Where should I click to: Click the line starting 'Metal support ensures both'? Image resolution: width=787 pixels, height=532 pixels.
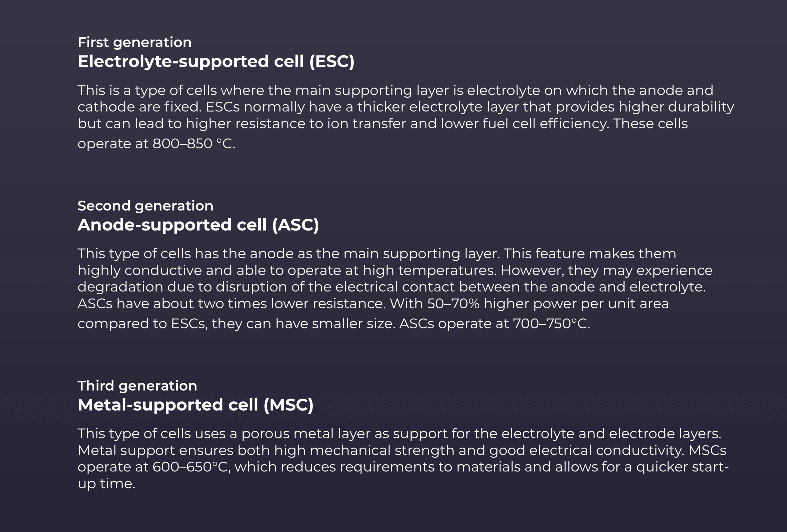coord(402,451)
